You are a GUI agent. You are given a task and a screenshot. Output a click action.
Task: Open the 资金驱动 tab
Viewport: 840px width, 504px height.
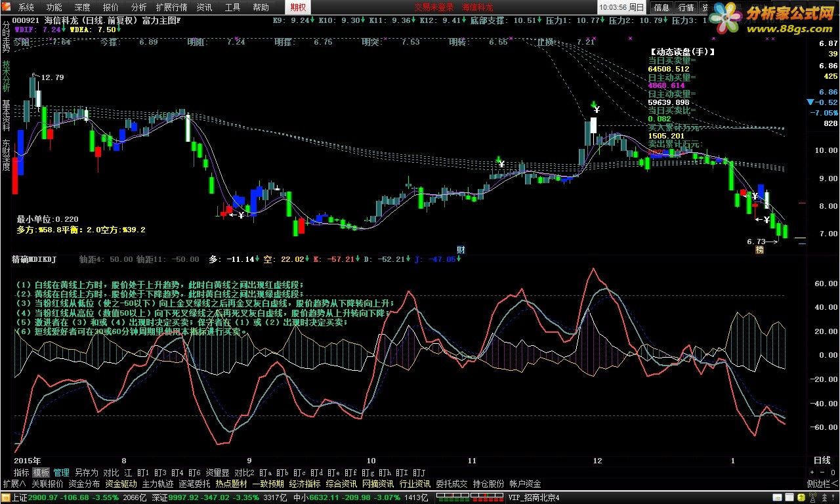click(121, 484)
